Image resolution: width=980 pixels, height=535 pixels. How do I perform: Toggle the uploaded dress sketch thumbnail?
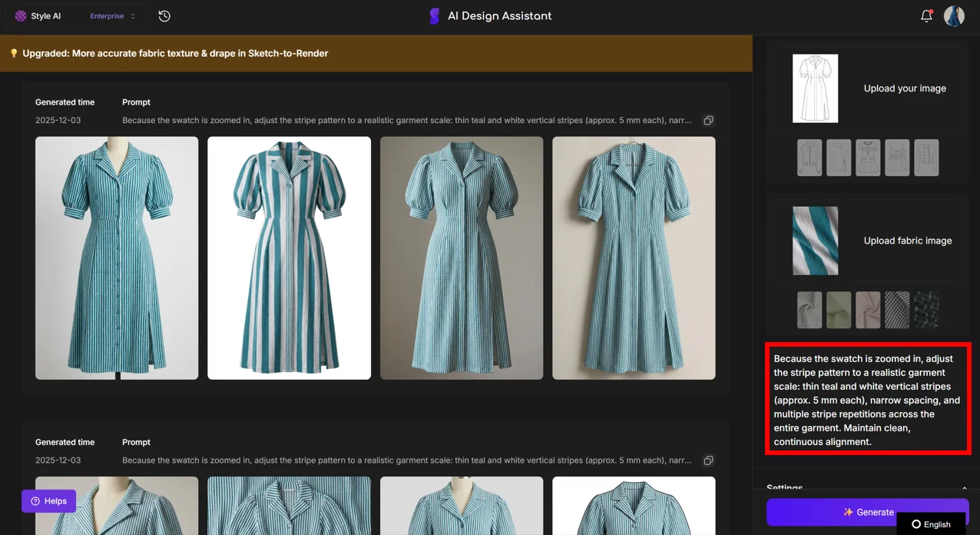[815, 88]
